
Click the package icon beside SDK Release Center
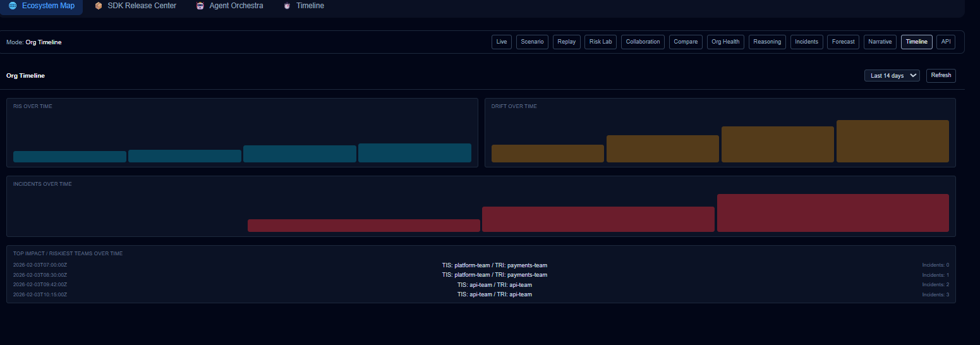pyautogui.click(x=98, y=6)
